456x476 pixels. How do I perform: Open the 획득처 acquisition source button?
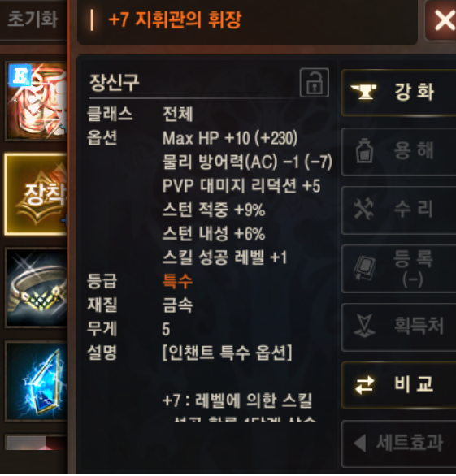point(398,327)
